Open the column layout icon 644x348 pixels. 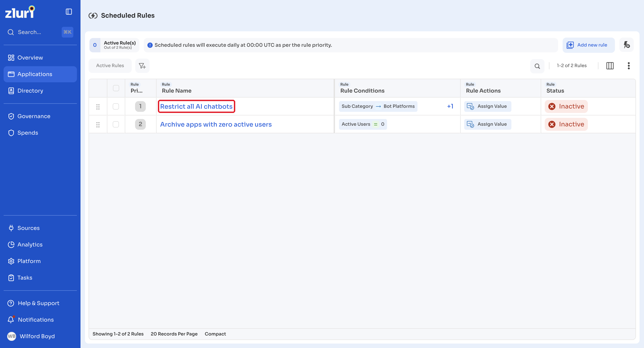610,66
